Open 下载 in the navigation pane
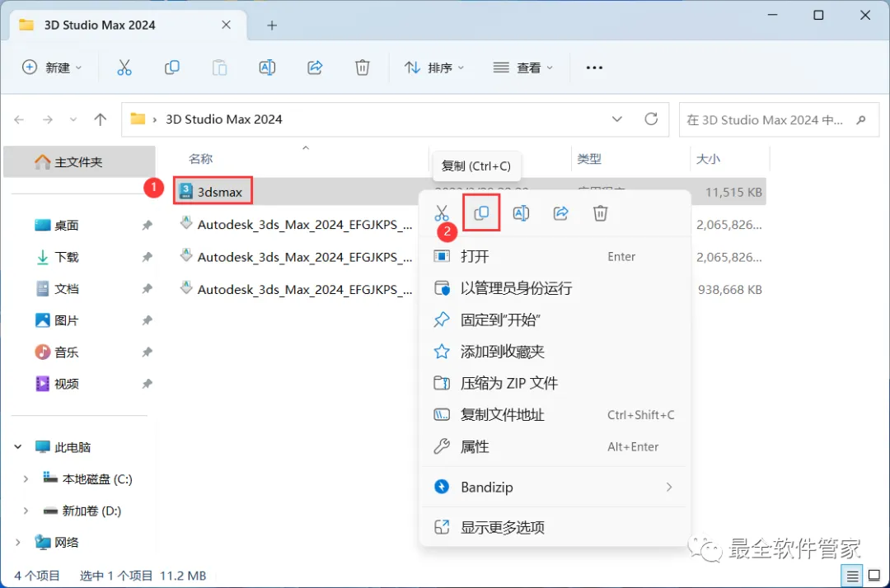The image size is (890, 588). pyautogui.click(x=67, y=257)
